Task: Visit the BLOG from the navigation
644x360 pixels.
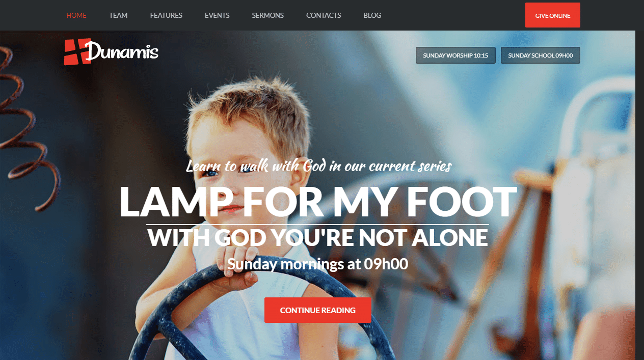Action: [x=372, y=15]
